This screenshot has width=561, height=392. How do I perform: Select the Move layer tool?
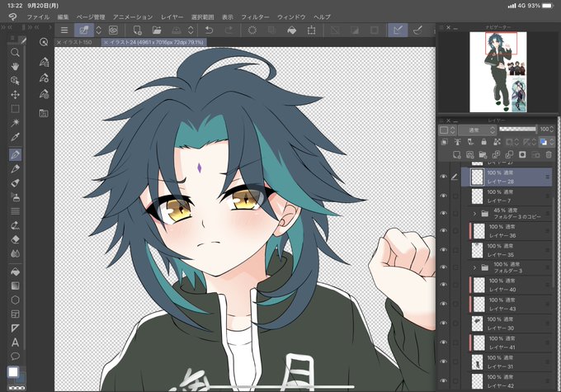pyautogui.click(x=15, y=95)
